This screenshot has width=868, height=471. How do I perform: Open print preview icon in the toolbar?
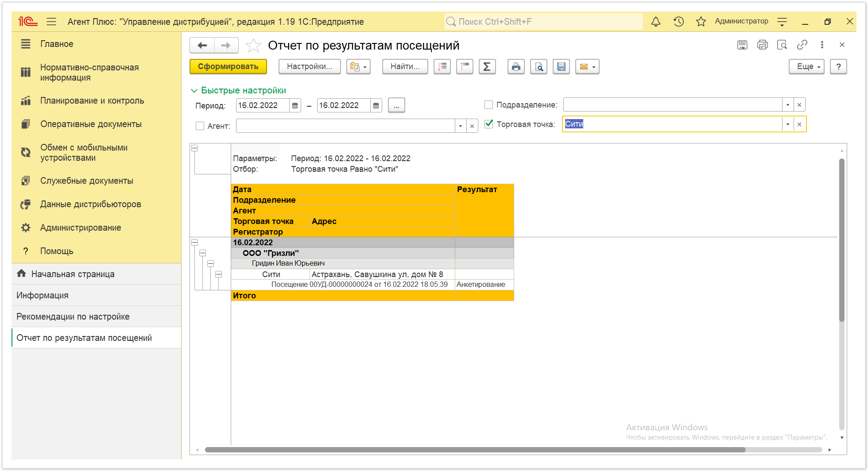pyautogui.click(x=539, y=67)
